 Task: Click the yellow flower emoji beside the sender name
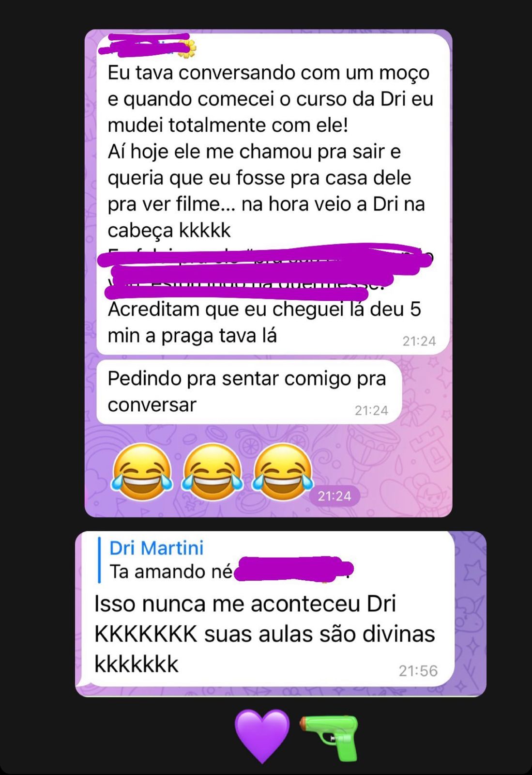[187, 48]
